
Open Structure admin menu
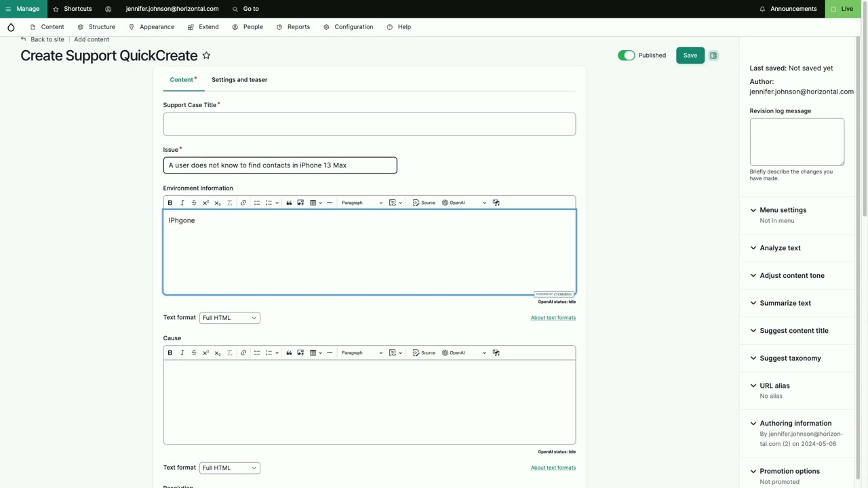click(96, 27)
